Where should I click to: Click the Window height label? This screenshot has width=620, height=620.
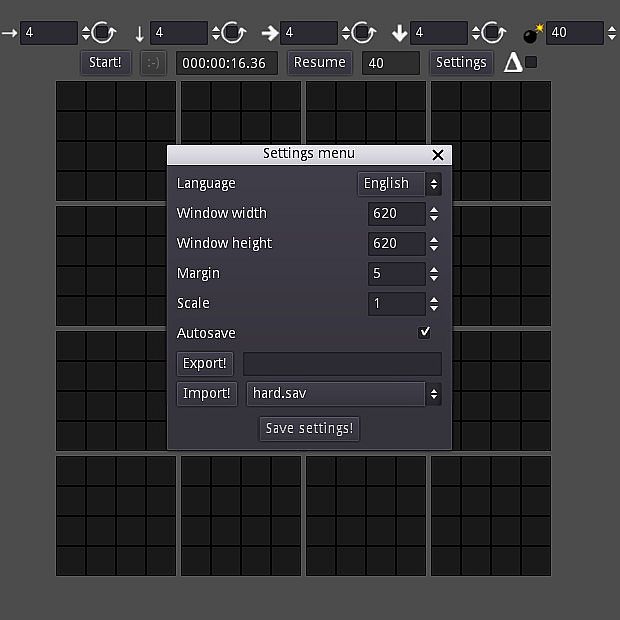(x=224, y=244)
